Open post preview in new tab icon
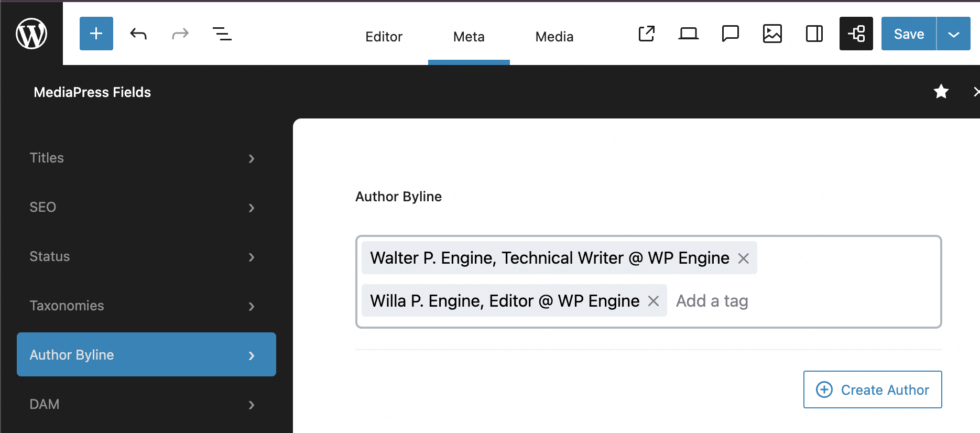 click(x=646, y=34)
